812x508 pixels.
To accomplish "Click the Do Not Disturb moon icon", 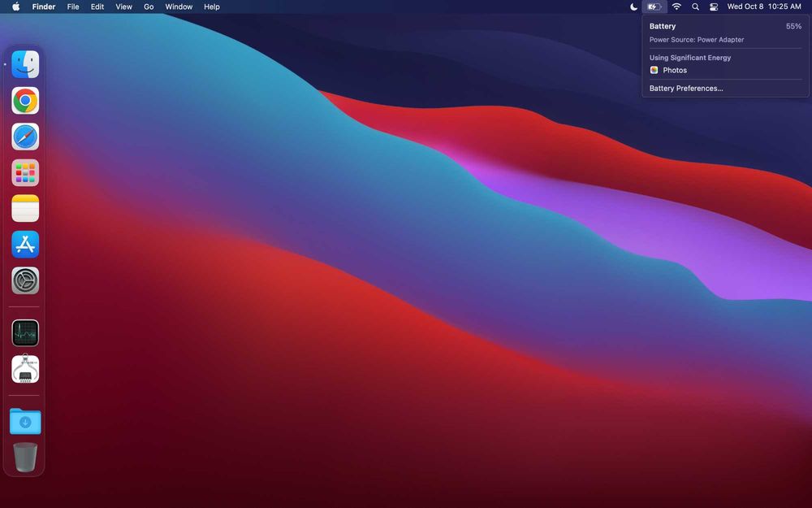I will (633, 7).
